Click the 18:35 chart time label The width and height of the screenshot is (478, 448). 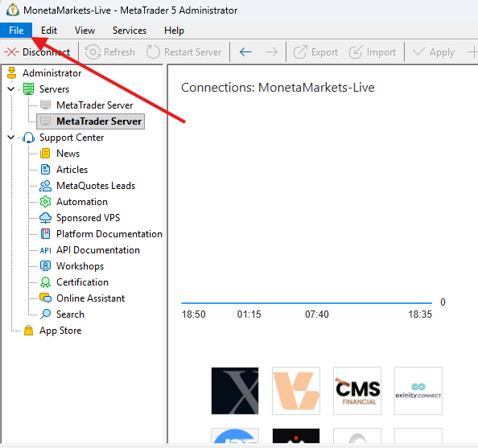(x=420, y=314)
